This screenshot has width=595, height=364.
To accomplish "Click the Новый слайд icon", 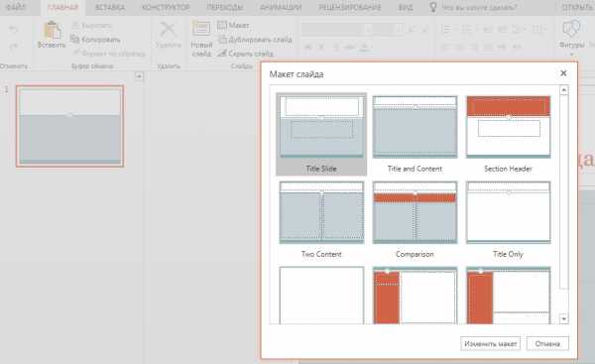I will [200, 29].
